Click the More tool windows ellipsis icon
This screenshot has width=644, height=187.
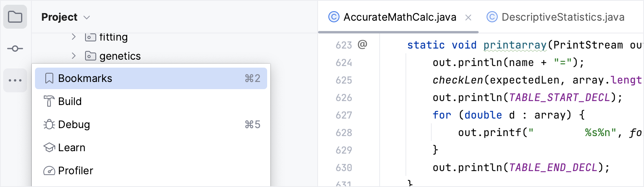(15, 80)
